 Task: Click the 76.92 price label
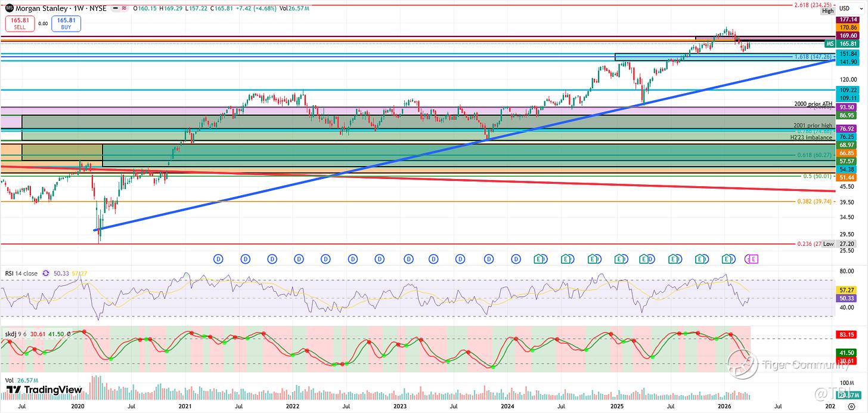coord(847,128)
